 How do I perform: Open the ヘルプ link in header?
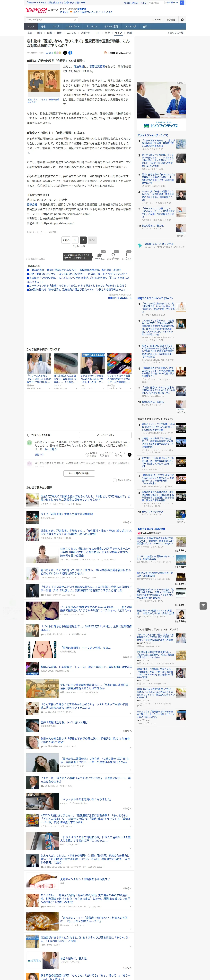pos(143,3)
